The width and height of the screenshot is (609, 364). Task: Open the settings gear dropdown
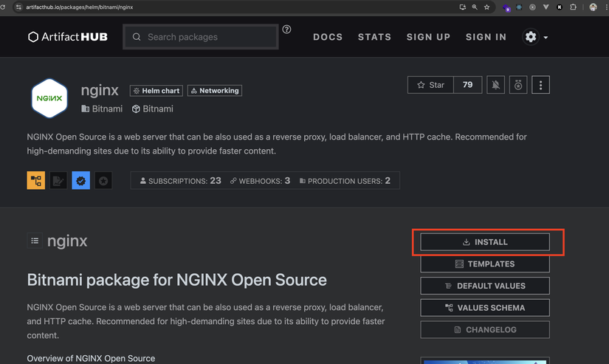pyautogui.click(x=535, y=37)
